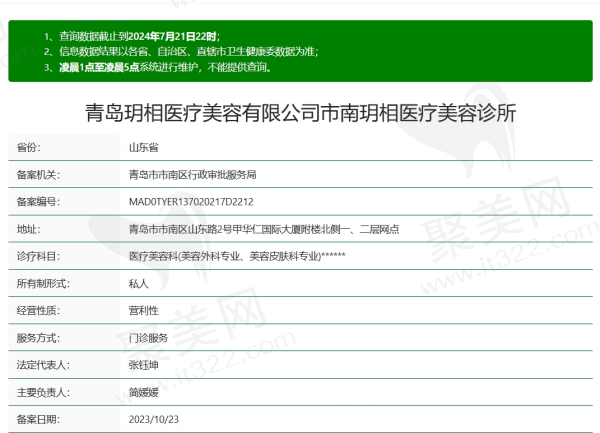Screen dimensions: 600x433
Task: Click the notice line about 卫生健康委数据
Action: (x=181, y=52)
